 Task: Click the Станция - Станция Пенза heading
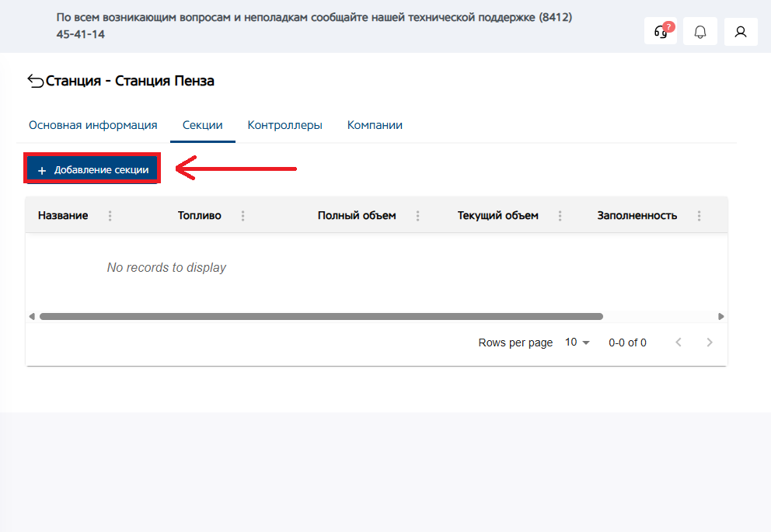pos(130,81)
